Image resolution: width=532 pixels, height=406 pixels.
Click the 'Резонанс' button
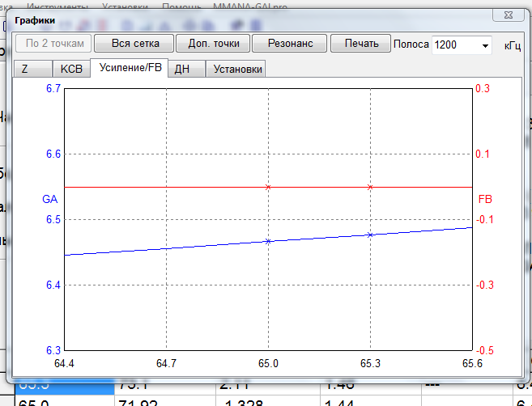tap(290, 44)
